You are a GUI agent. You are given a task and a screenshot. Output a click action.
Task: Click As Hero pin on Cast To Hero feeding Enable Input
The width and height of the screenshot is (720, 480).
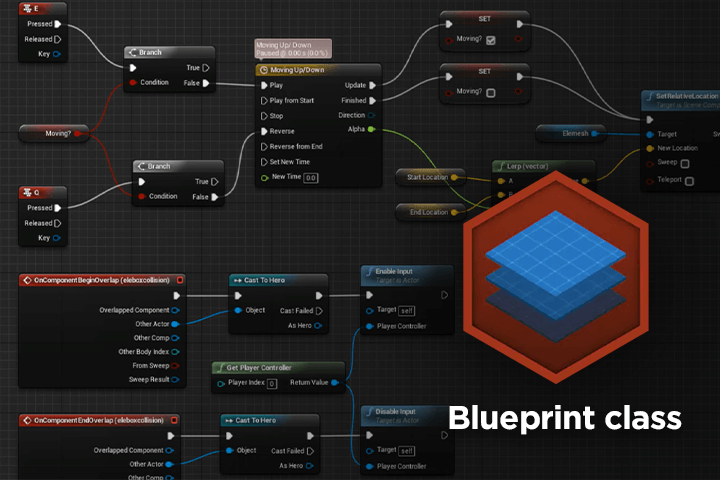(318, 326)
